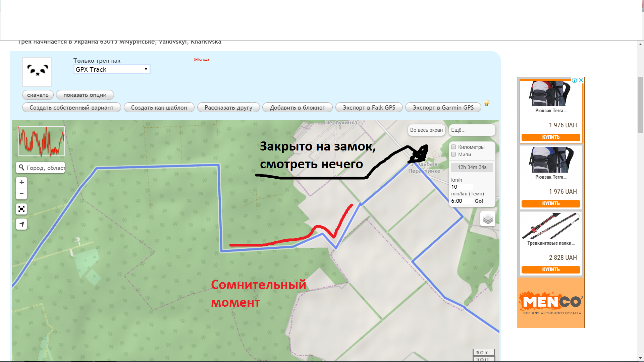The height and width of the screenshot is (362, 644).
Task: Open the GPX Track format dropdown
Action: 112,69
